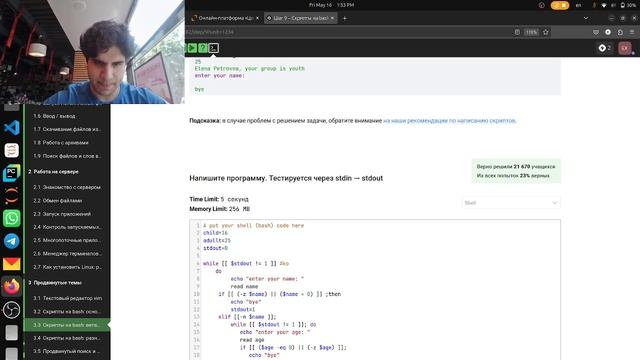Open the notifications counter showing 2
This screenshot has height=360, width=640.
click(604, 48)
